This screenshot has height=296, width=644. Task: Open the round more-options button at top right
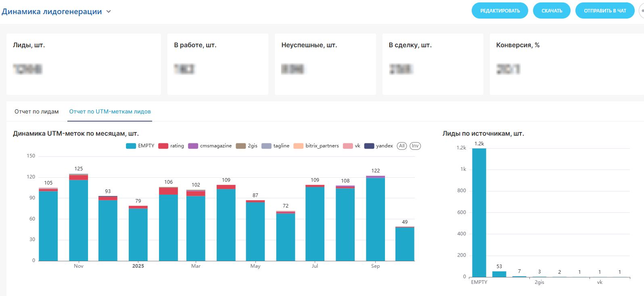tap(642, 11)
